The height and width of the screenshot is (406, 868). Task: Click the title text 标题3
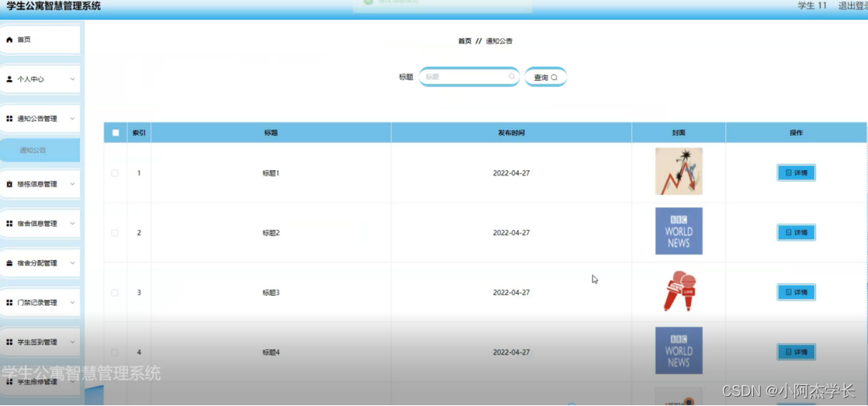(x=271, y=293)
